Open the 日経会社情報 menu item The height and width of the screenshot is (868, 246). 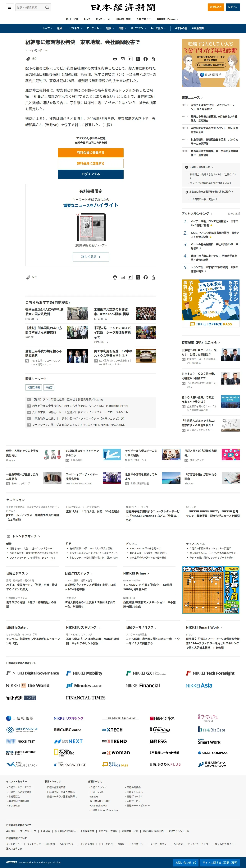[x=123, y=19]
